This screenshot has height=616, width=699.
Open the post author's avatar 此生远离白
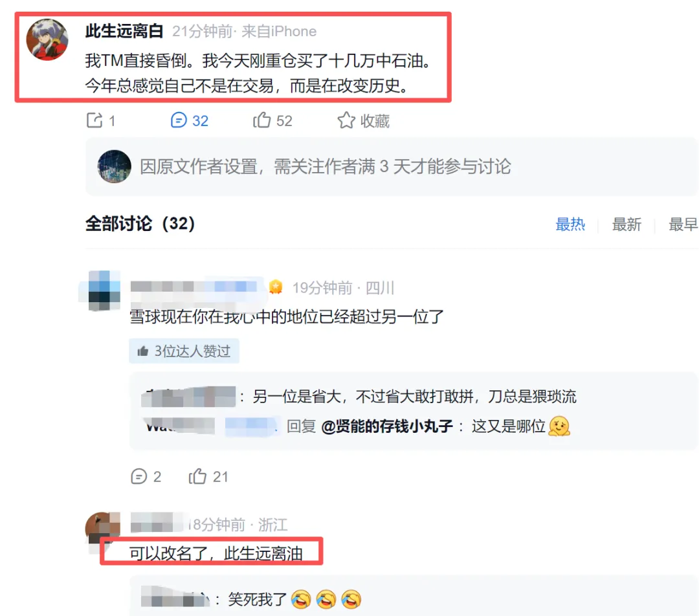(47, 39)
